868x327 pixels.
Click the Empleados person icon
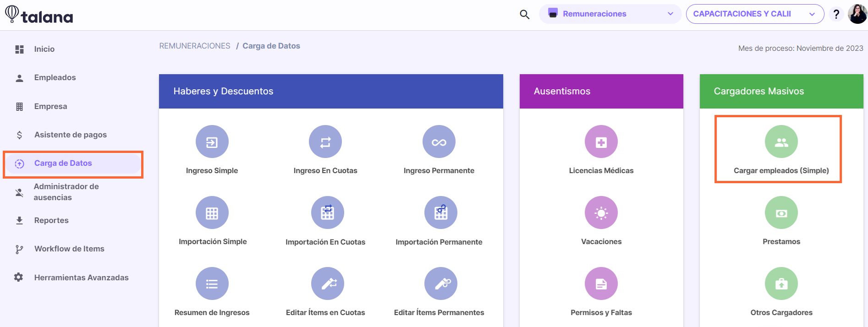[x=19, y=78]
